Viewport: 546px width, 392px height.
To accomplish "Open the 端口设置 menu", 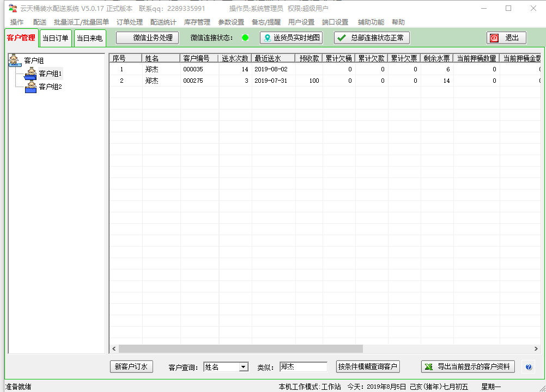I will coord(335,22).
